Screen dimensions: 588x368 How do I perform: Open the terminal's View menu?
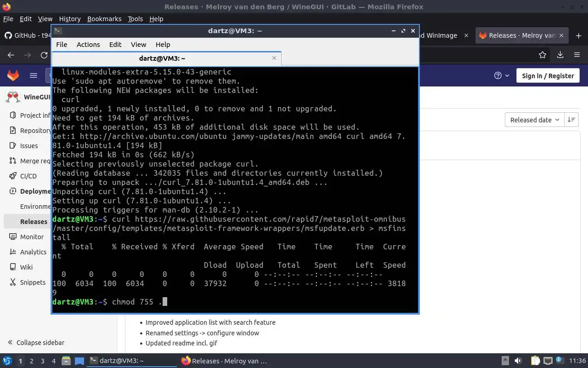coord(138,45)
